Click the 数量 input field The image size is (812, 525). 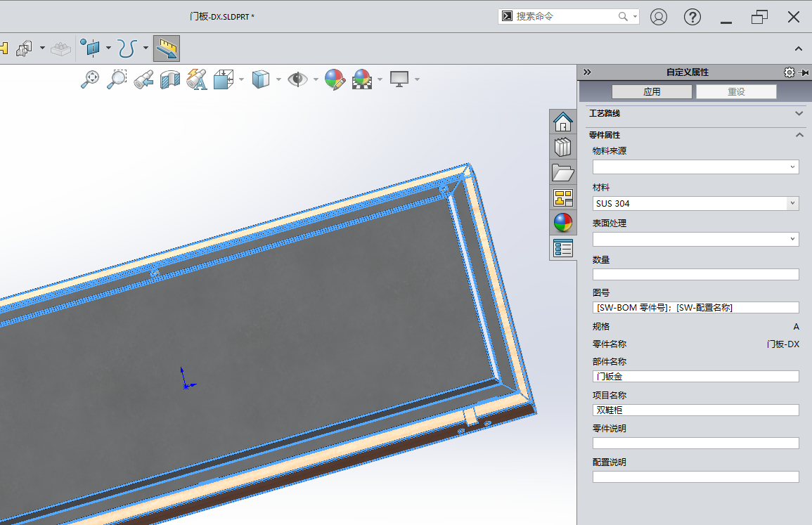tap(695, 274)
